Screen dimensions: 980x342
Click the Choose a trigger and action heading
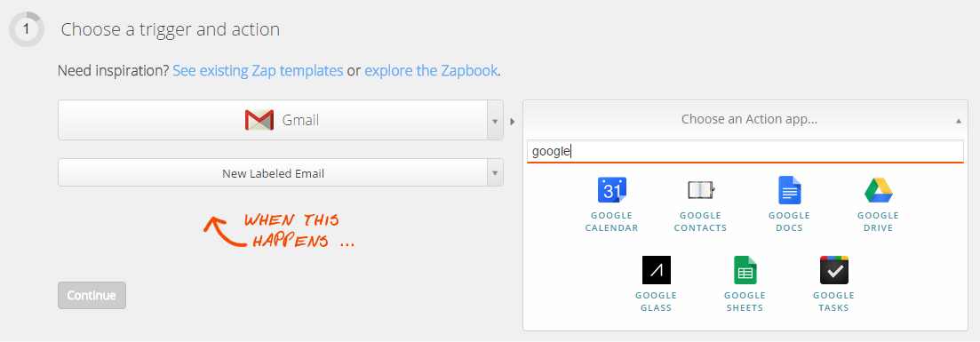pyautogui.click(x=171, y=29)
